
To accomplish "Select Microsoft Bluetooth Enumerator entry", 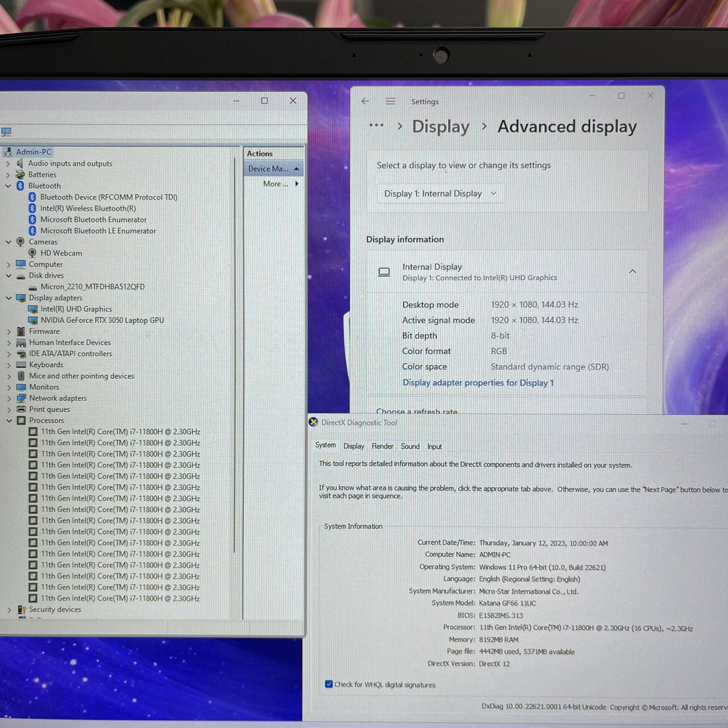I will (94, 220).
